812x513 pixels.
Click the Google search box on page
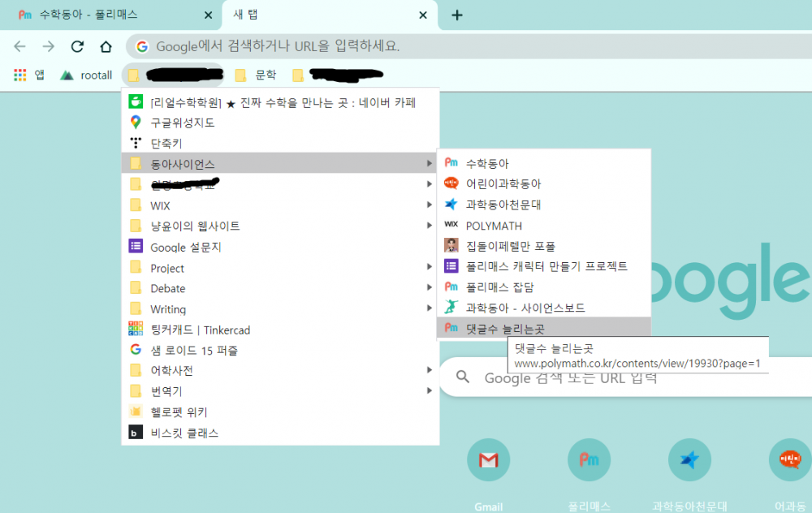625,377
